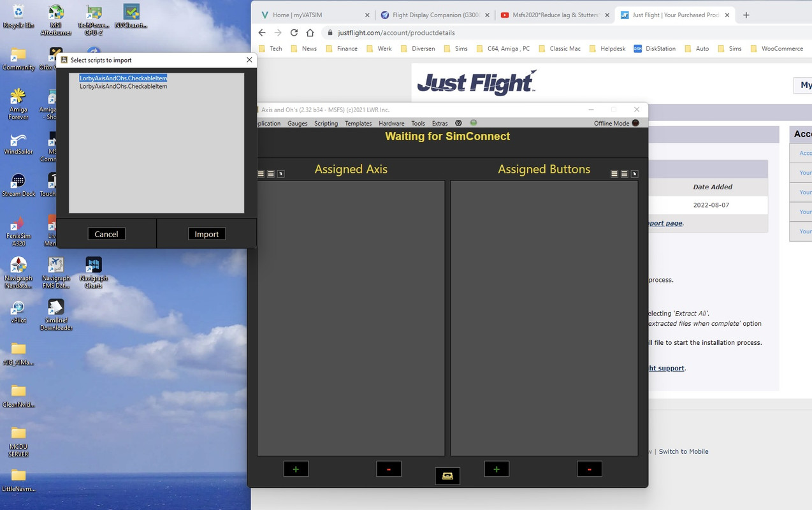The width and height of the screenshot is (812, 510).
Task: Open the MCDU SERVER desktop folder
Action: [18, 442]
